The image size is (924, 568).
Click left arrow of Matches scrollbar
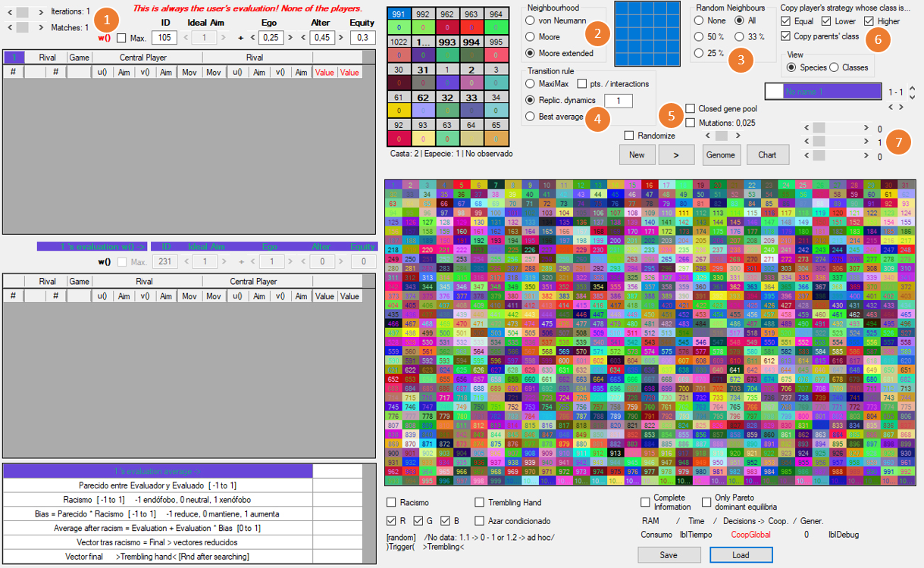point(9,27)
